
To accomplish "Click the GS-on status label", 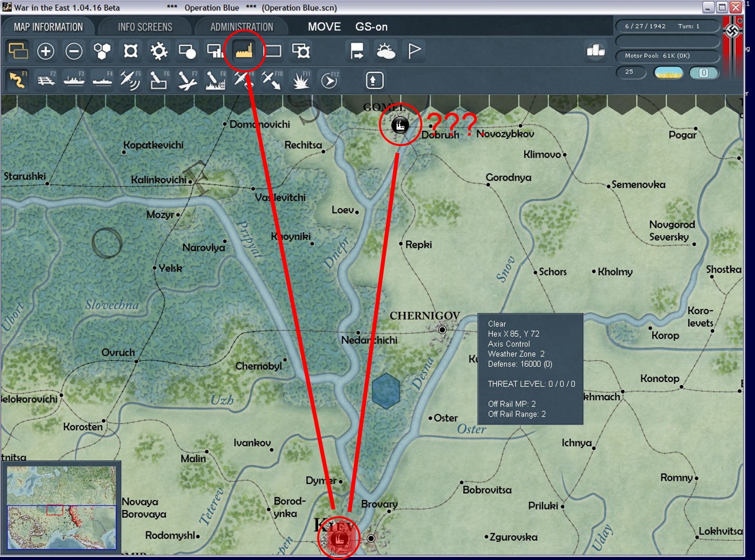I will [371, 27].
